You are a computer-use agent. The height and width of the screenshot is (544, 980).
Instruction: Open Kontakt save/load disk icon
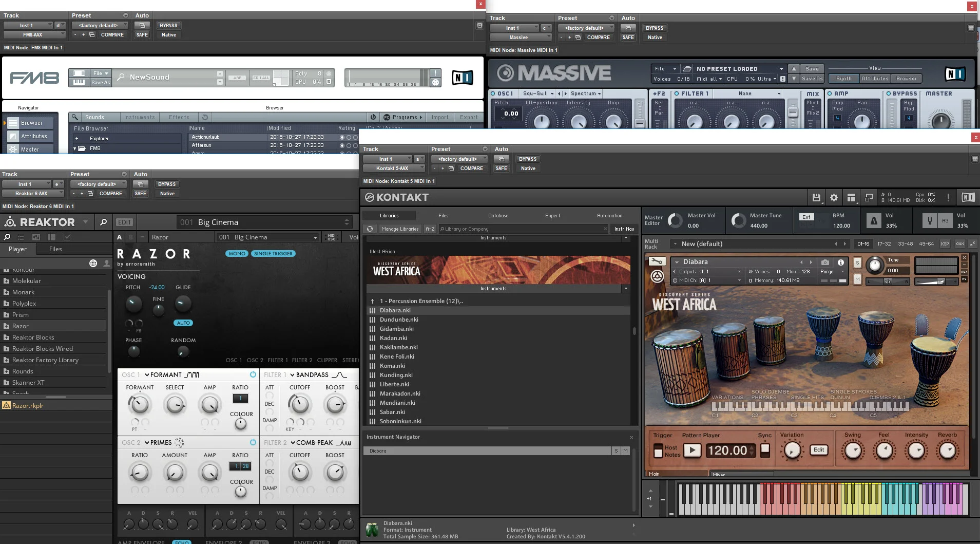[816, 198]
